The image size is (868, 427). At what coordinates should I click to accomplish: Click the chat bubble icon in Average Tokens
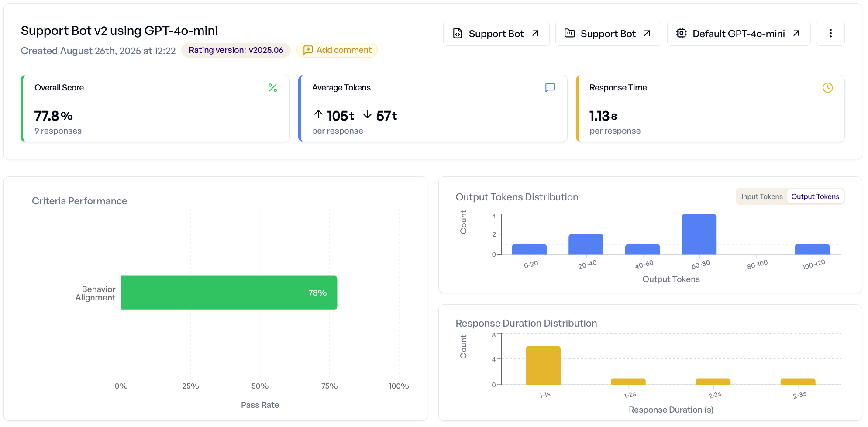(550, 88)
